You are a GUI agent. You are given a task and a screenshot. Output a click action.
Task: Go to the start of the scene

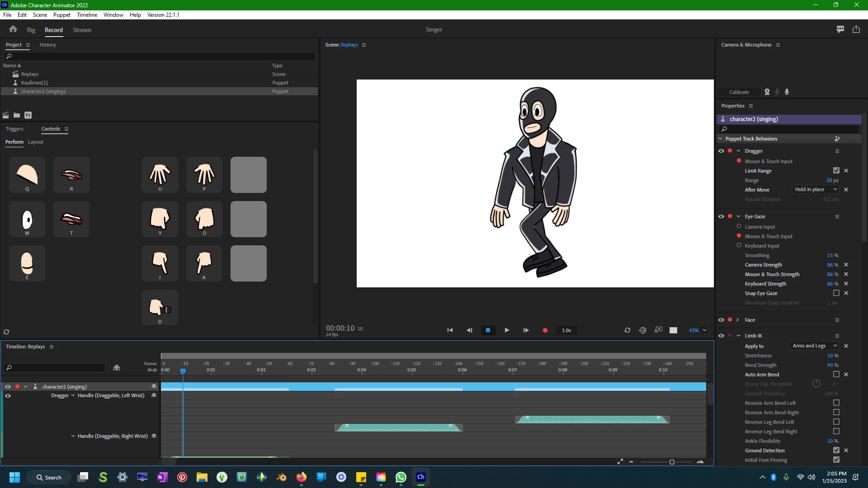click(450, 330)
